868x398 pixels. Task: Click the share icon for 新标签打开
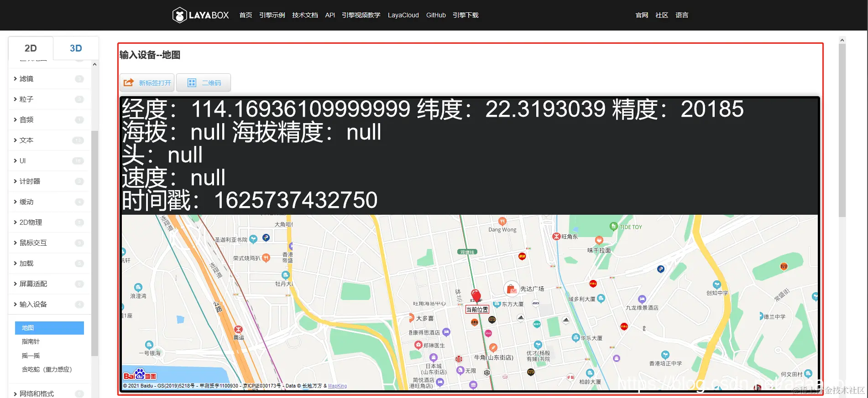pyautogui.click(x=129, y=83)
